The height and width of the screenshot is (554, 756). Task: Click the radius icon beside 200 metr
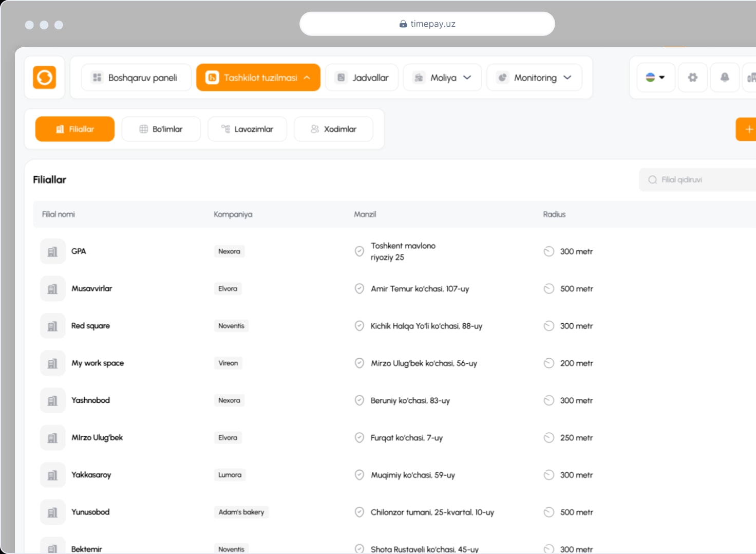(549, 363)
